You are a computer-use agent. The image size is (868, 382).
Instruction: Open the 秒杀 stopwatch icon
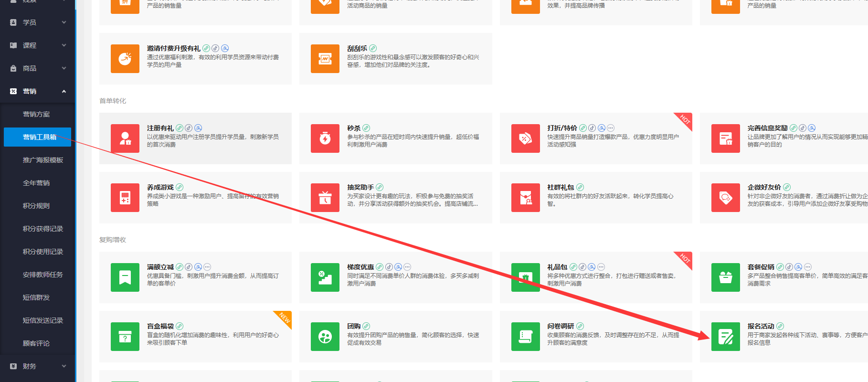coord(325,138)
